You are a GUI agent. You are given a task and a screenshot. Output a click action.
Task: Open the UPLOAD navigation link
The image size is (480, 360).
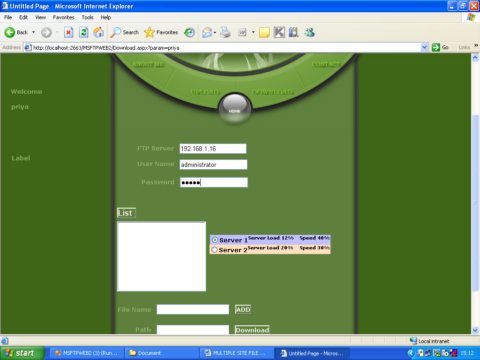click(x=205, y=92)
